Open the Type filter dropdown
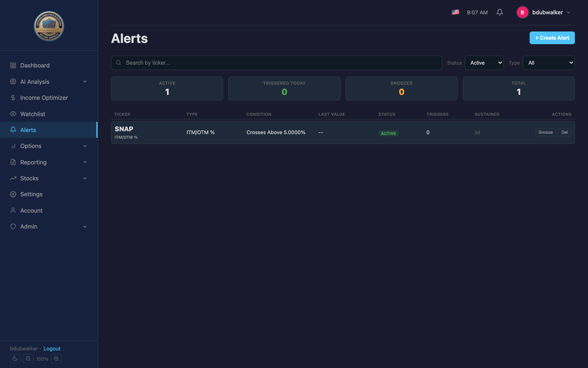 point(549,63)
